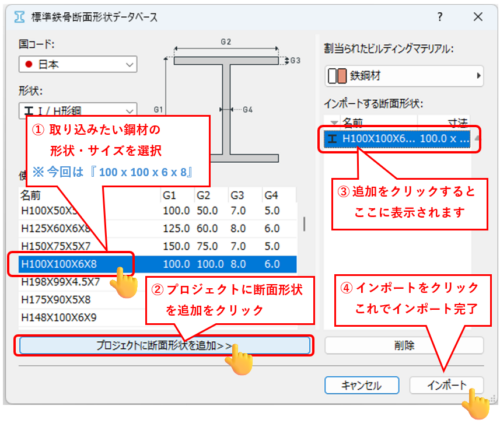The image size is (500, 423).
Task: Click プロジェクトに断面形状を追加 button
Action: click(164, 345)
